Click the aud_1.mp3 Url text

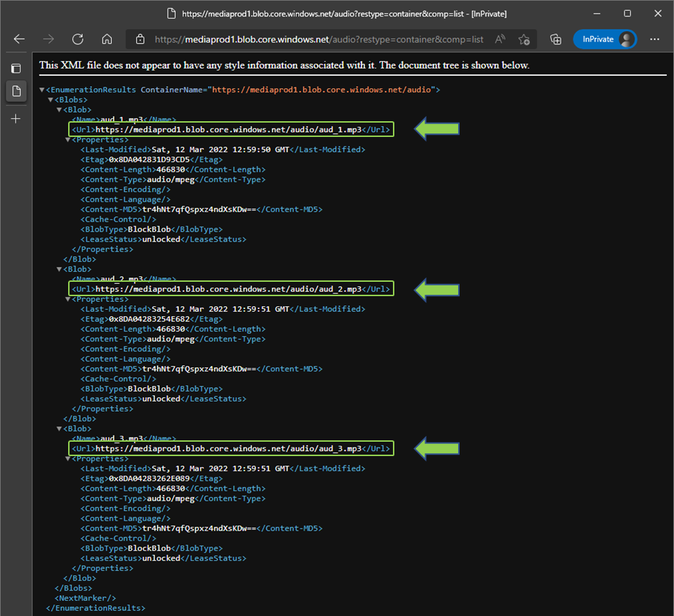(229, 129)
